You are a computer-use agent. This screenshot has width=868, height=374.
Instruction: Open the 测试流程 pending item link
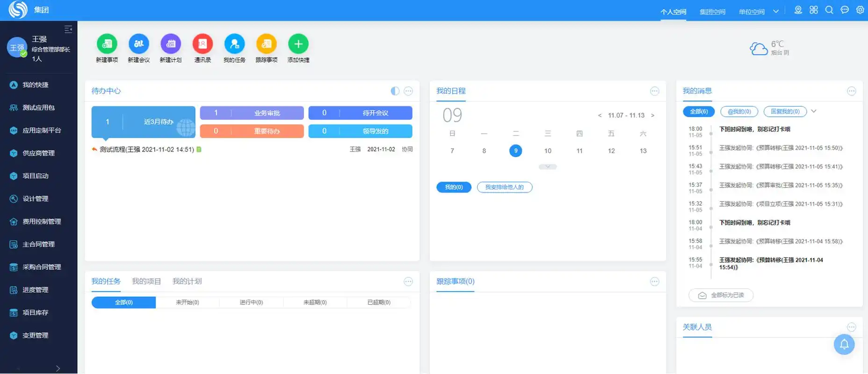click(x=146, y=150)
